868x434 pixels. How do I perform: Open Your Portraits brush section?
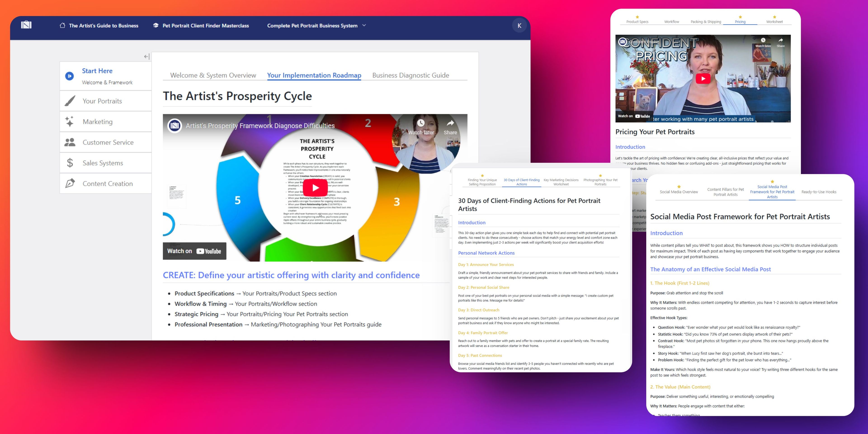102,101
